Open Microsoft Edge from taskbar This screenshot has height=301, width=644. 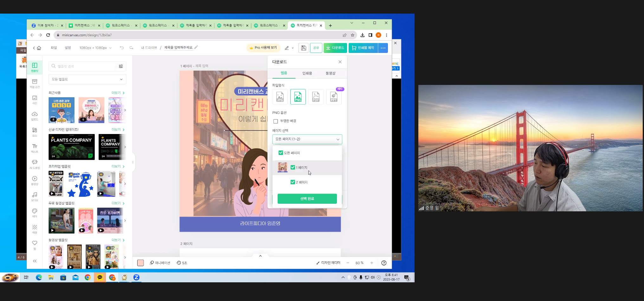[x=39, y=278]
